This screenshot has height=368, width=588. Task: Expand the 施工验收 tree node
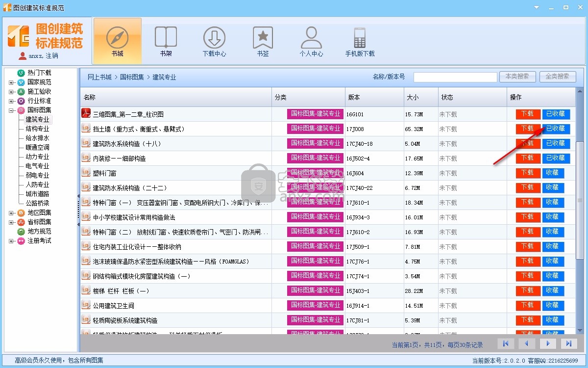pyautogui.click(x=11, y=92)
